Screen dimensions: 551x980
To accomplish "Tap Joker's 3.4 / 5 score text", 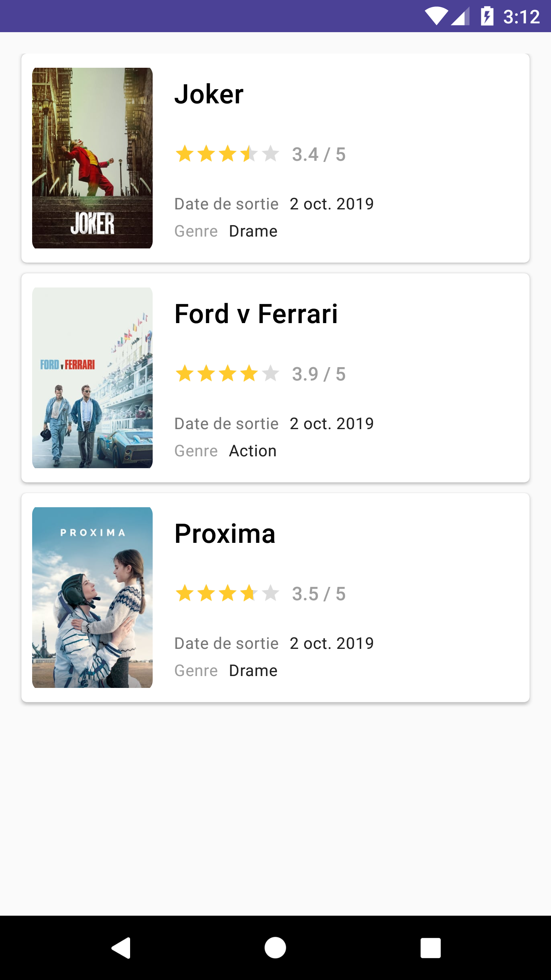I will pos(319,155).
